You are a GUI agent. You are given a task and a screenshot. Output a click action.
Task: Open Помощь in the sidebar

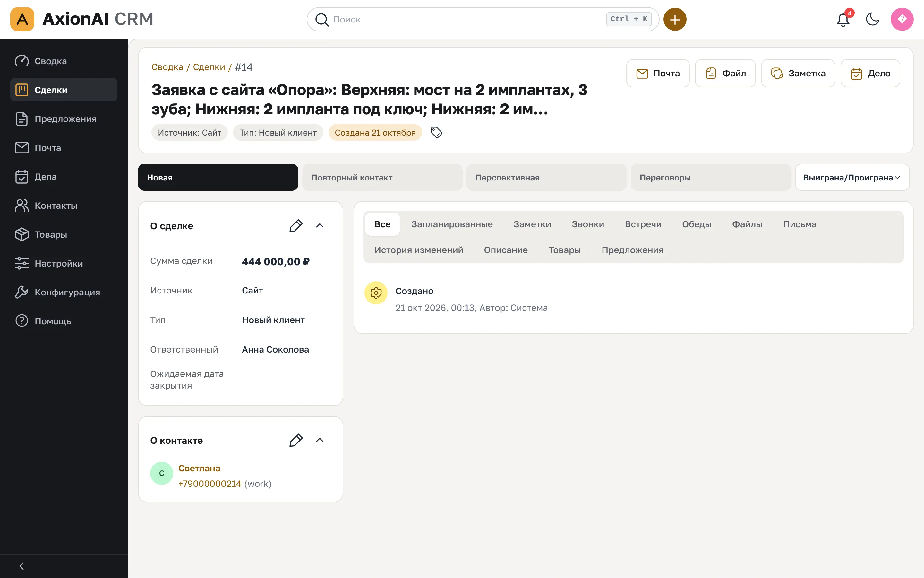click(64, 321)
